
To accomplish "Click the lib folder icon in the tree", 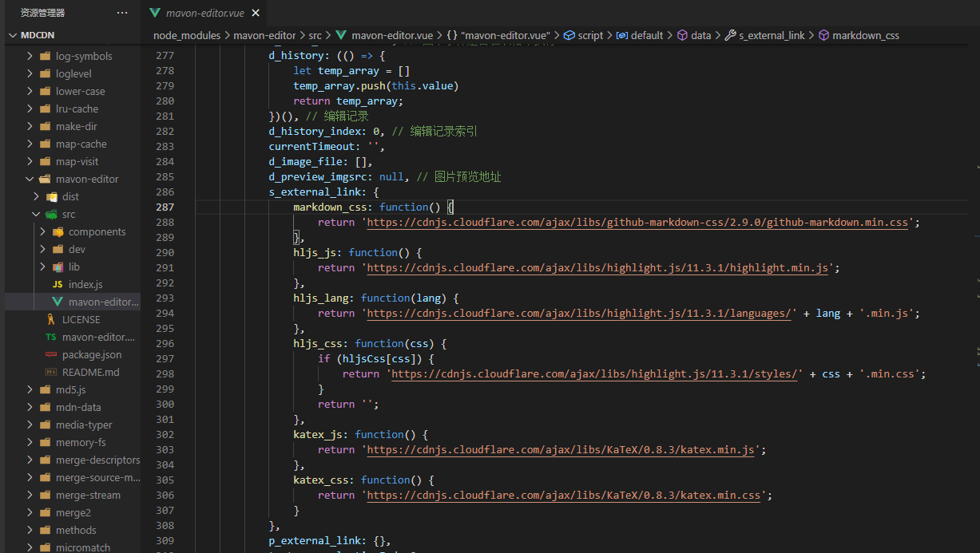I will pos(58,267).
